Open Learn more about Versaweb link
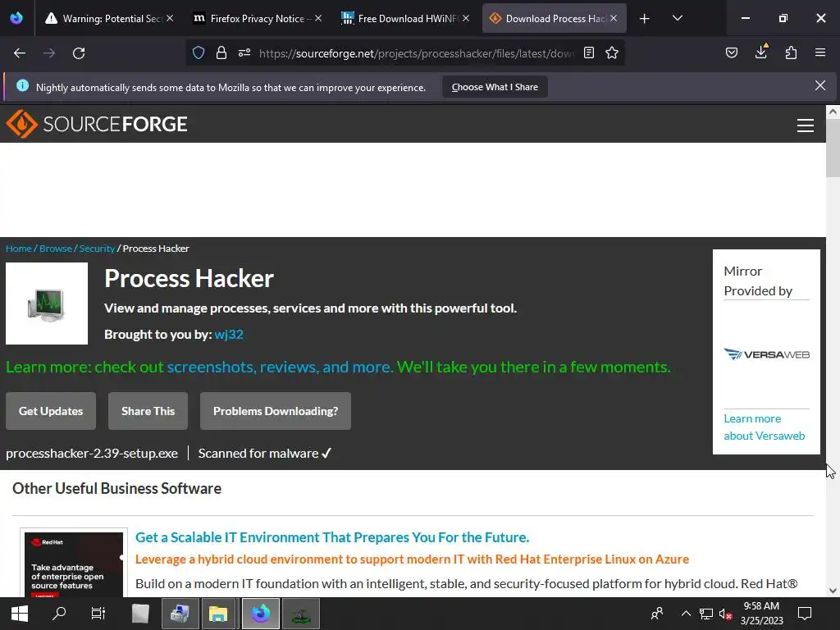 (764, 427)
